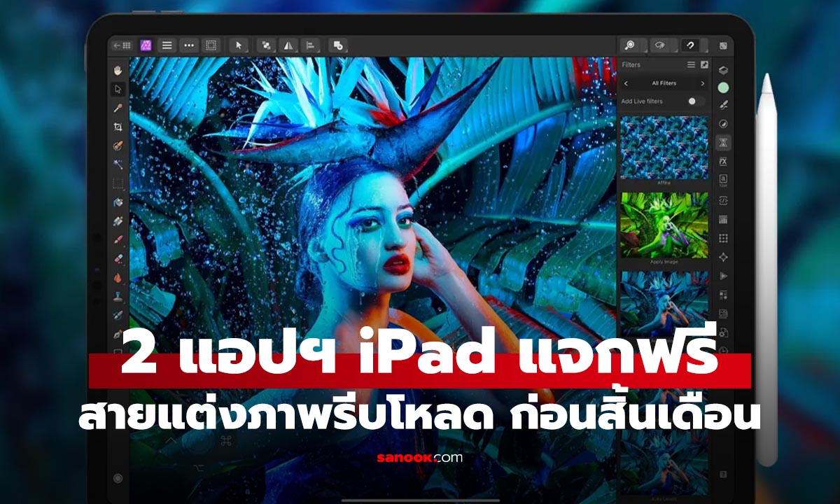Toggle the marching-ants selection mode icon

tap(211, 45)
